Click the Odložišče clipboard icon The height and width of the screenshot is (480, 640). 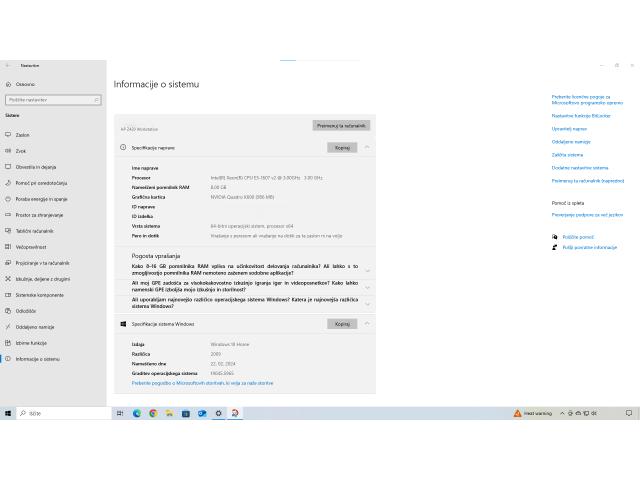pos(8,311)
